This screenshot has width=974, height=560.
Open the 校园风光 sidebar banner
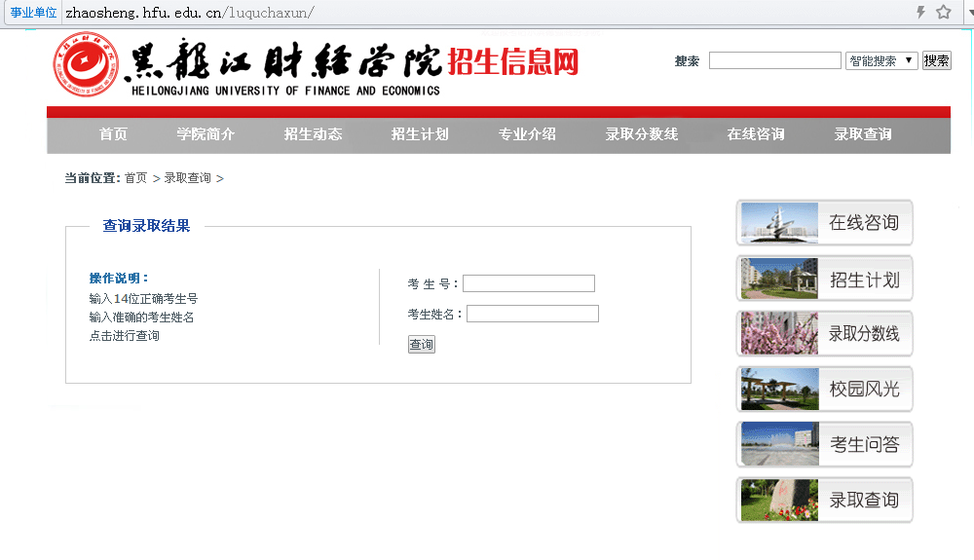pyautogui.click(x=824, y=390)
